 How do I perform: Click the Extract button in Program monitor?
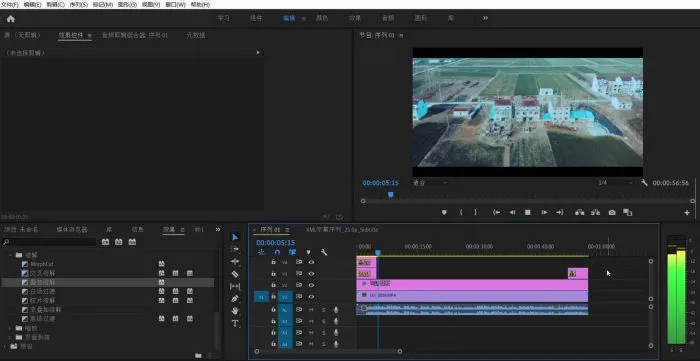pos(596,212)
